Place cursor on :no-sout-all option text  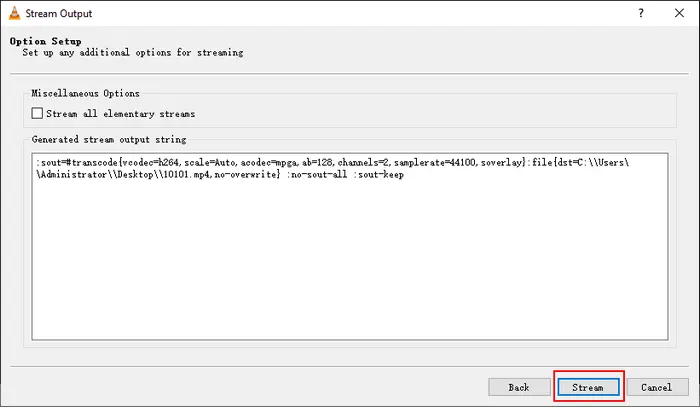click(317, 174)
